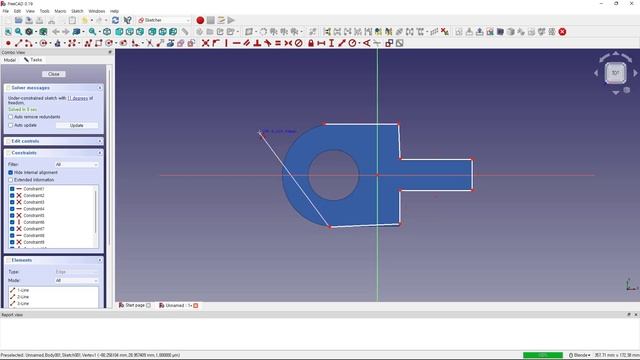Toggle Constraint2 checkbox
Image resolution: width=640 pixels, height=360 pixels.
point(12,196)
